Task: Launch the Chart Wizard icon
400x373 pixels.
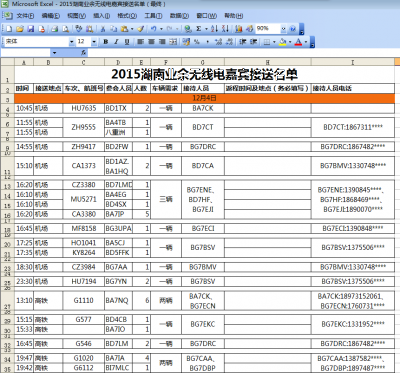Action: (x=239, y=29)
